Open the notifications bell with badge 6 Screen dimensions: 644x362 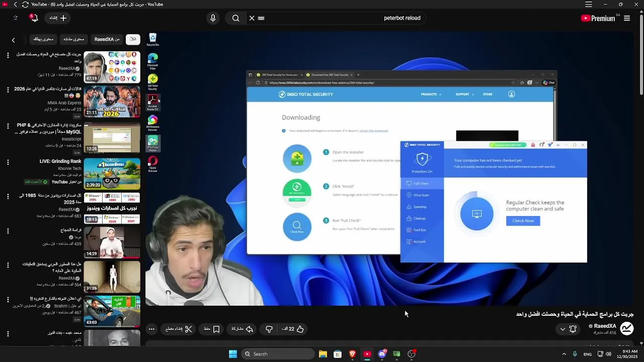click(x=34, y=18)
